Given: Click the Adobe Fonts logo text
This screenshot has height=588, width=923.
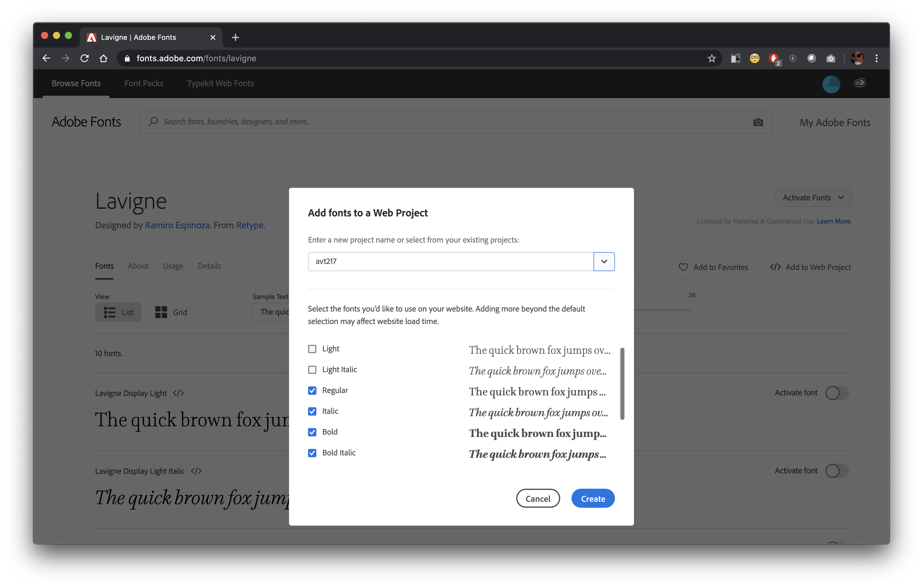Looking at the screenshot, I should (x=86, y=122).
